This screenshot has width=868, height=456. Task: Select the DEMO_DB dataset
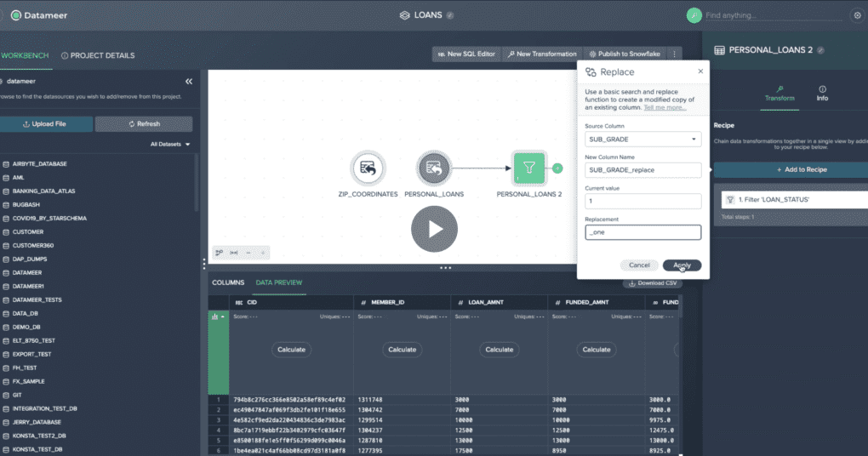pyautogui.click(x=26, y=328)
